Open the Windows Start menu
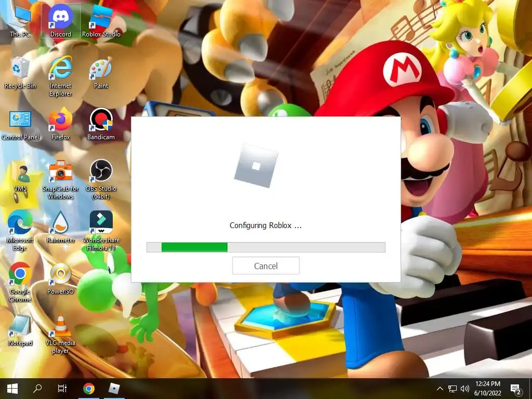The image size is (532, 399). 12,389
